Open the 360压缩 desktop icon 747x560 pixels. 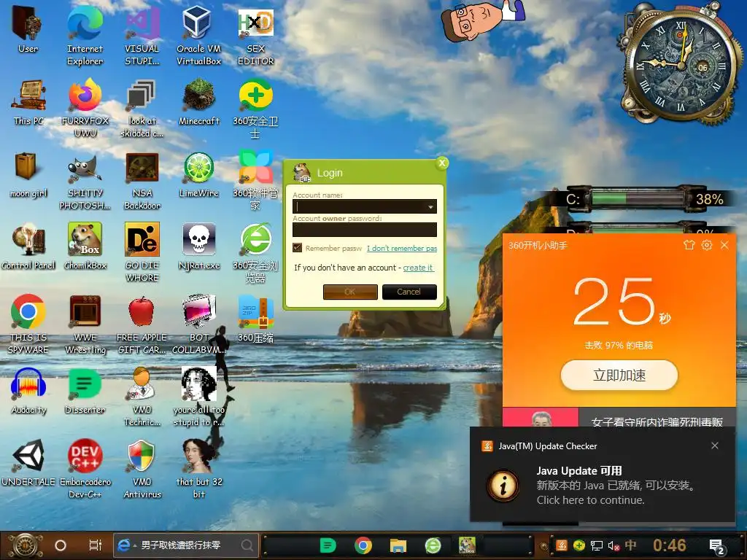click(256, 319)
